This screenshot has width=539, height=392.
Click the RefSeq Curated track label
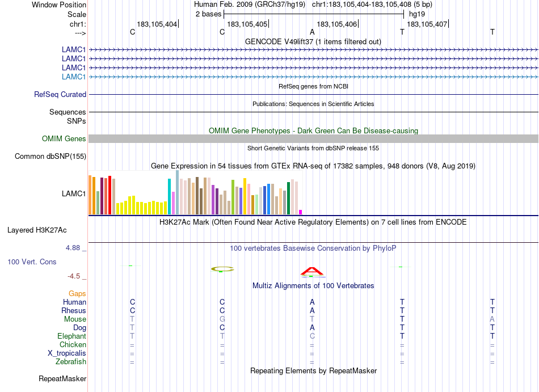point(60,94)
